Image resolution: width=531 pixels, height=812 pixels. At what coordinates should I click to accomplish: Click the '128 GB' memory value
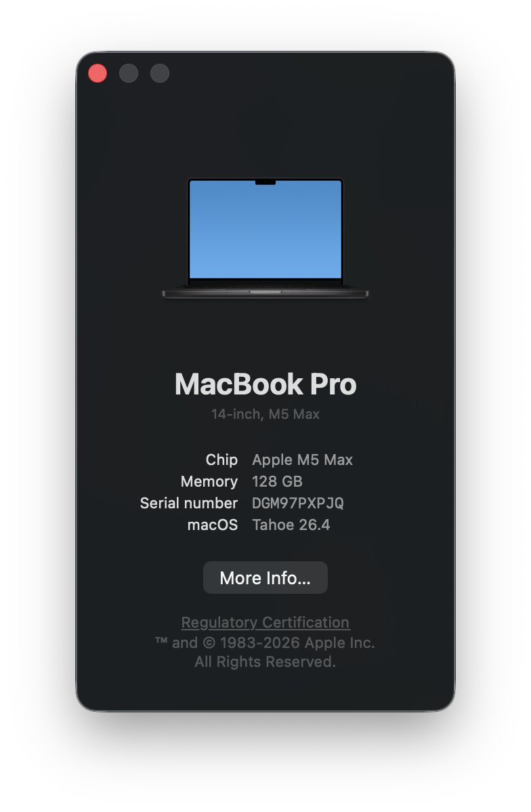pyautogui.click(x=277, y=482)
